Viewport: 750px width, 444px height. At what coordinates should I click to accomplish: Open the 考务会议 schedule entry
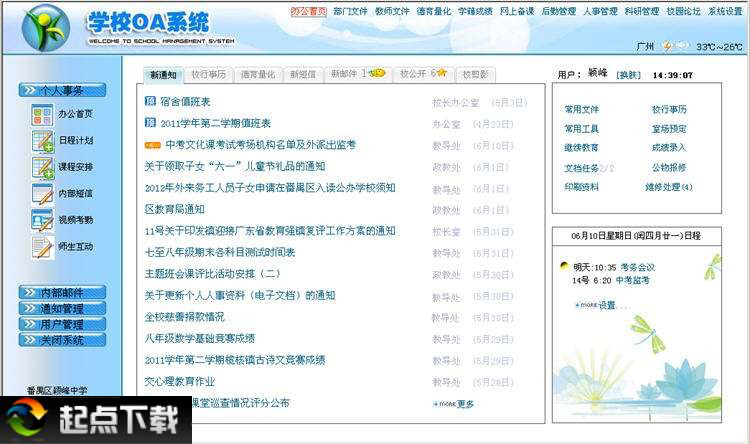[637, 267]
